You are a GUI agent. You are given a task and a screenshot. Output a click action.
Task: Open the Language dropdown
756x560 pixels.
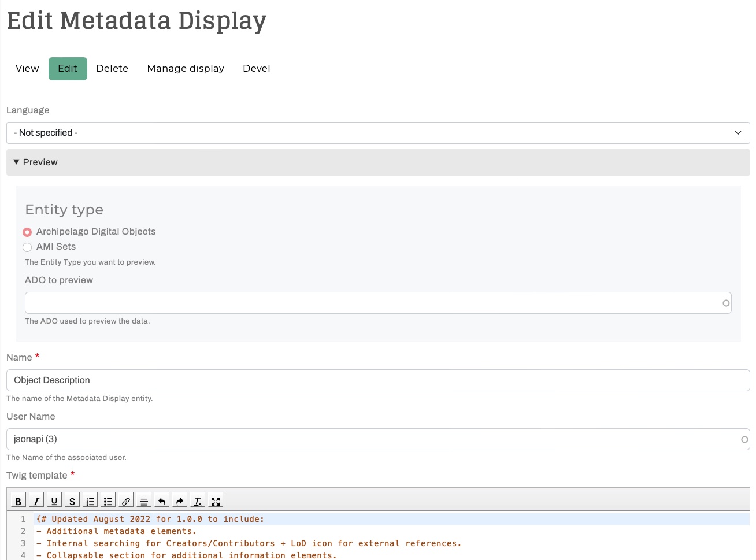(378, 133)
